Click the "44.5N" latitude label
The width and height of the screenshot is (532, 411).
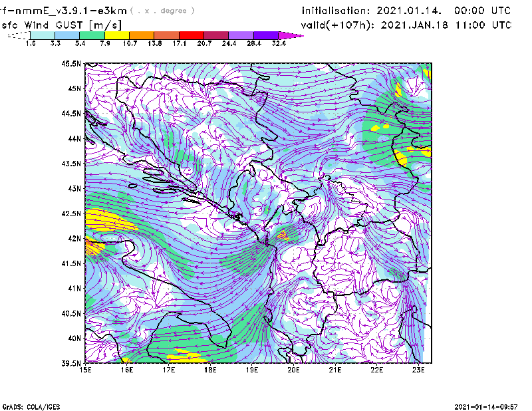coord(71,113)
